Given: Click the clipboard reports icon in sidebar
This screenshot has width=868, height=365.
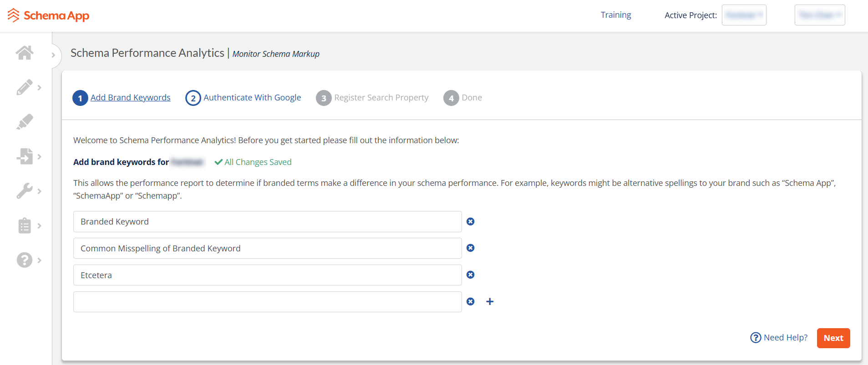Looking at the screenshot, I should pos(25,225).
